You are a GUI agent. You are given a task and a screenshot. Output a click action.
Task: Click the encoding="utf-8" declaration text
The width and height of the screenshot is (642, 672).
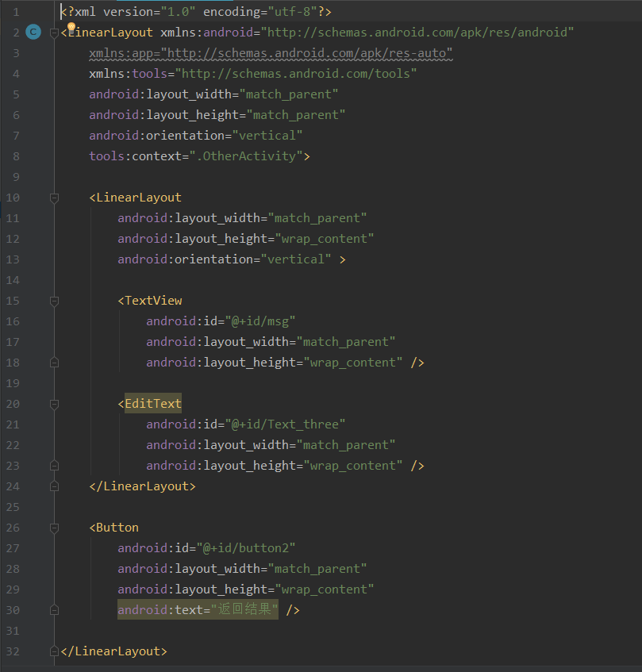260,12
